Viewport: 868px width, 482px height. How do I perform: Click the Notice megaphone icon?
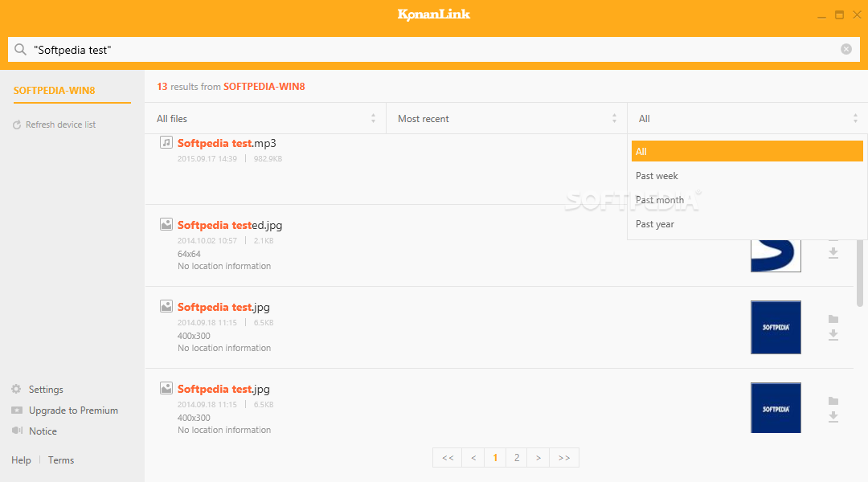pyautogui.click(x=17, y=431)
